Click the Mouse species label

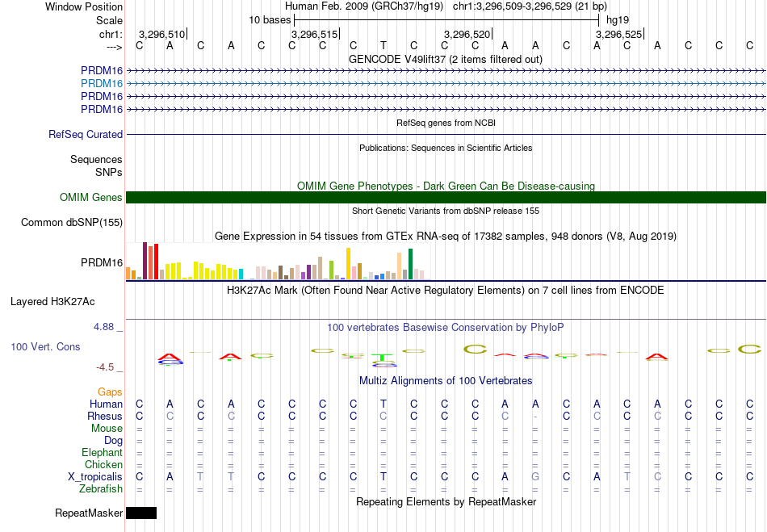coord(107,429)
